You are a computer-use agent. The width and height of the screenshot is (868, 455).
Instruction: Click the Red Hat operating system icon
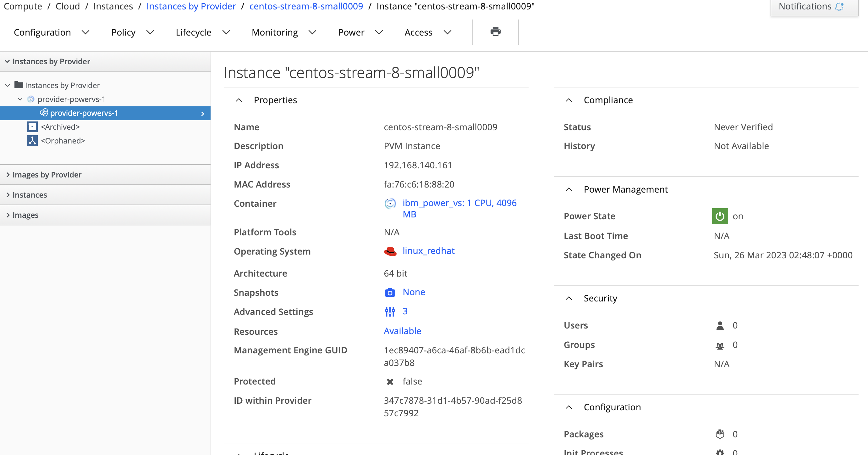tap(390, 251)
